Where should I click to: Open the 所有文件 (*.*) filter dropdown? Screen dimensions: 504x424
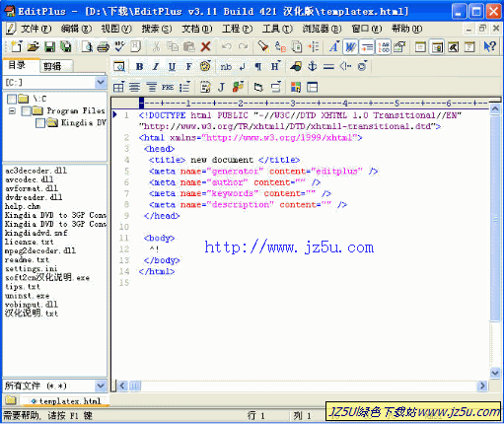click(101, 386)
